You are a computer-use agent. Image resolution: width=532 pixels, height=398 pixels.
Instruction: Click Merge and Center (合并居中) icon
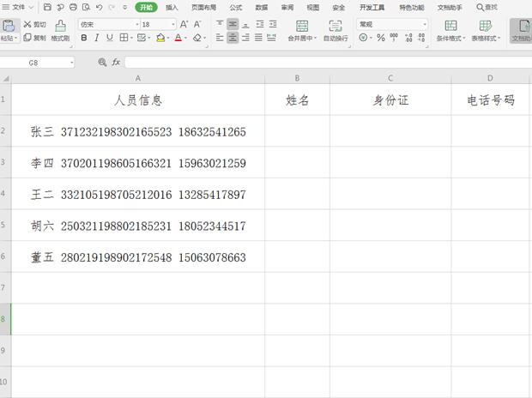pyautogui.click(x=302, y=26)
